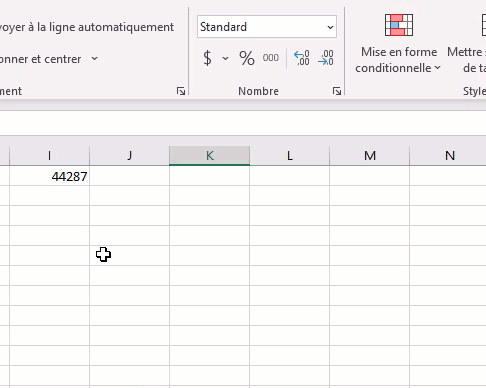This screenshot has height=388, width=486.
Task: Click Fusionner et centrer button
Action: point(40,59)
